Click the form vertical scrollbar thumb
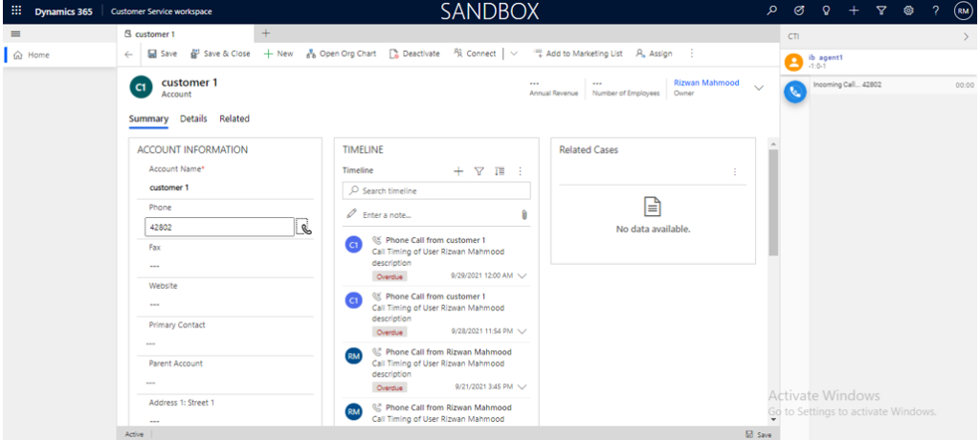980x440 pixels. tap(773, 203)
